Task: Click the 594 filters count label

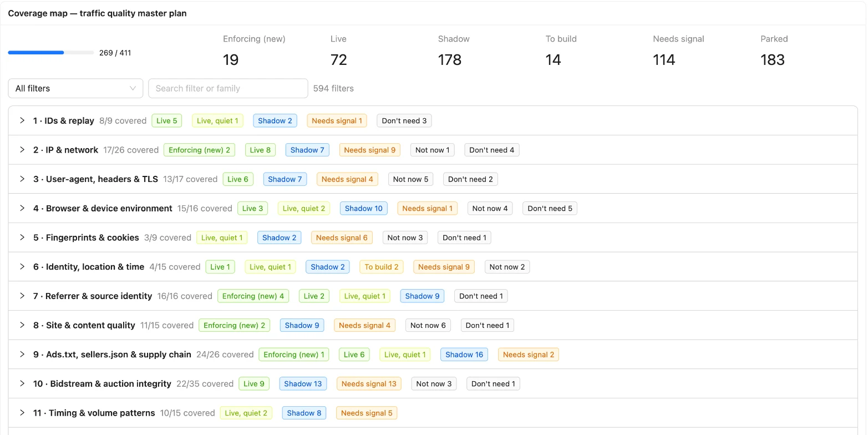Action: [x=333, y=88]
